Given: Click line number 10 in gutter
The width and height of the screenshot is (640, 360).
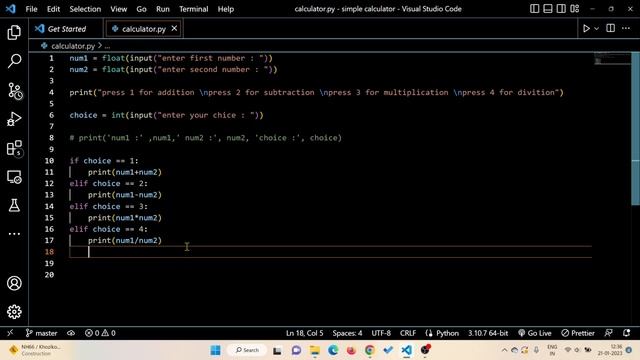Looking at the screenshot, I should coord(49,161).
